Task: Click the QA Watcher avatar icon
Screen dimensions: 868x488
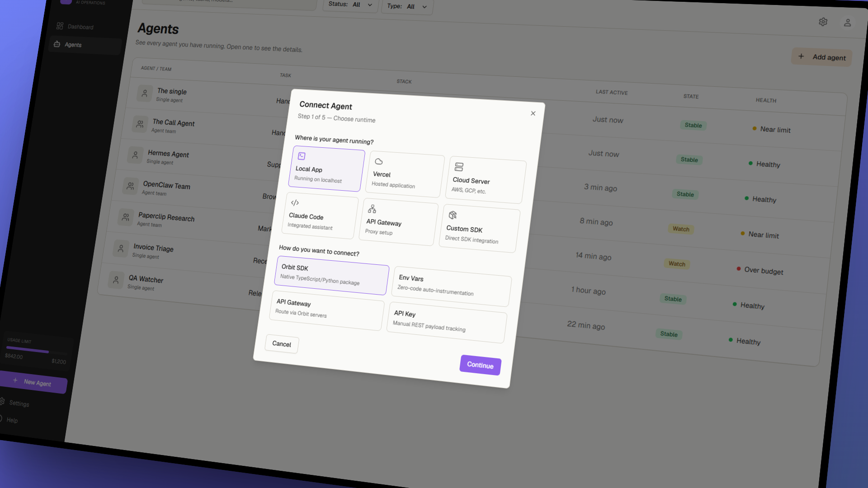Action: [x=116, y=280]
